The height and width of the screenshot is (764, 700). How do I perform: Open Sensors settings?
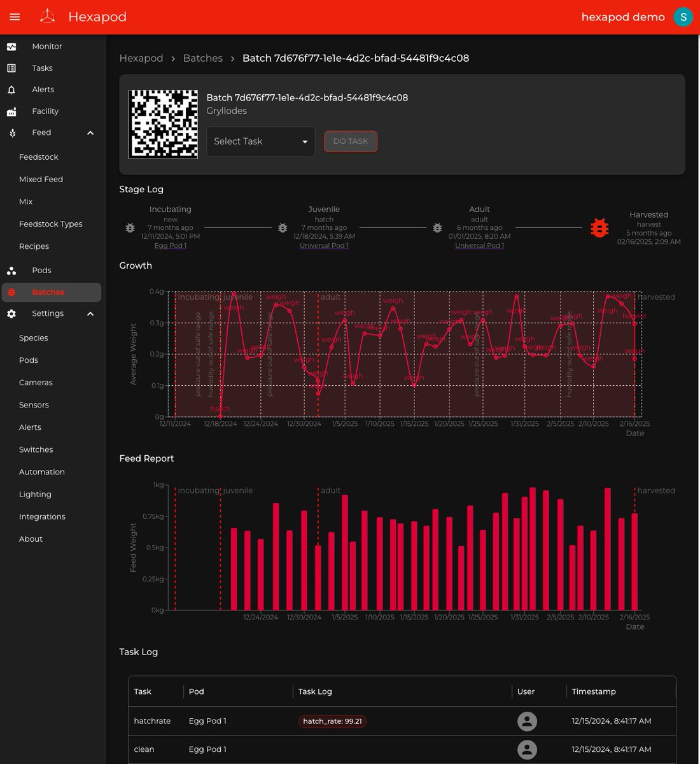[34, 405]
